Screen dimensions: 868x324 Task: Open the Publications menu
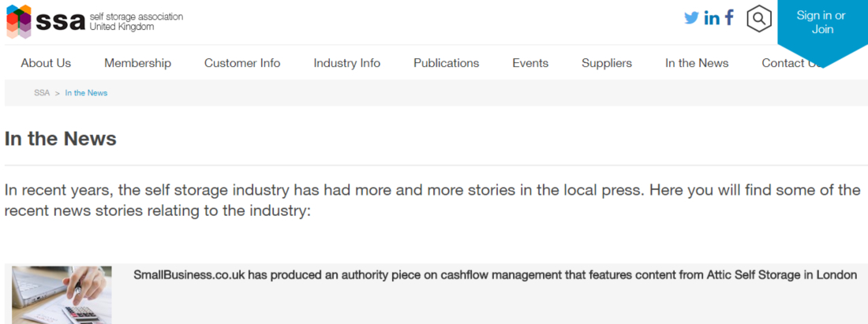tap(446, 63)
